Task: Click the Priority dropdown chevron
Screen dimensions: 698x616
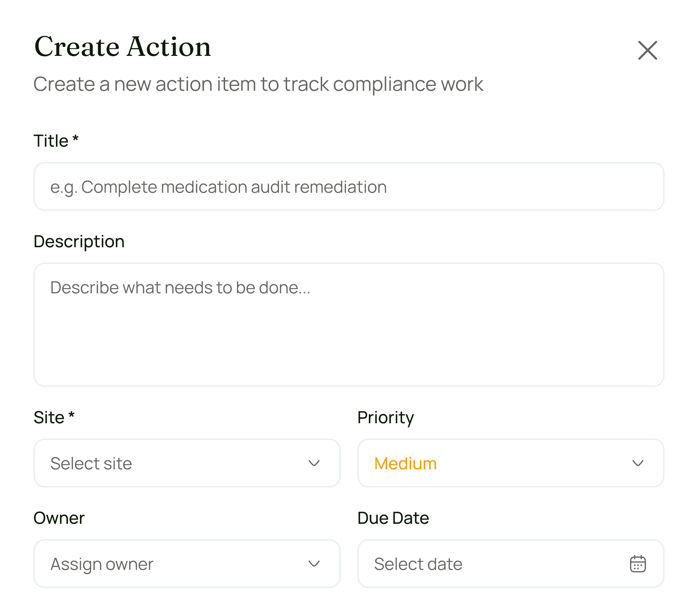Action: [638, 463]
